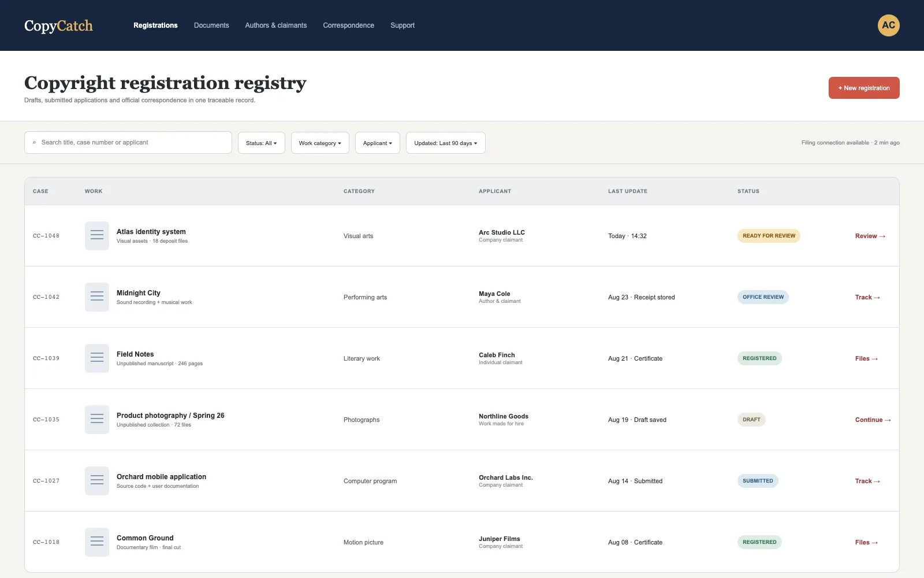
Task: Click the Atlas identity system title
Action: coord(151,232)
